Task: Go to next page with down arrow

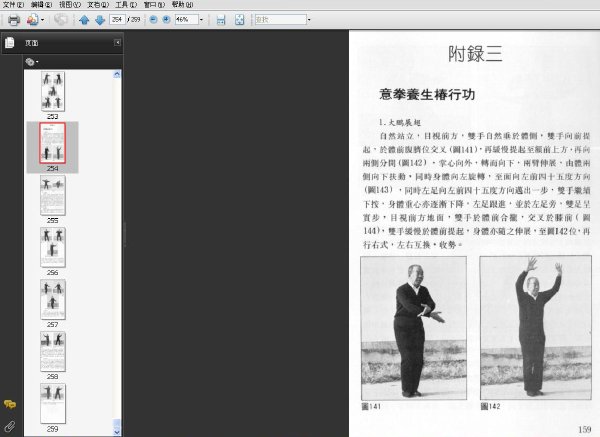Action: (x=100, y=20)
